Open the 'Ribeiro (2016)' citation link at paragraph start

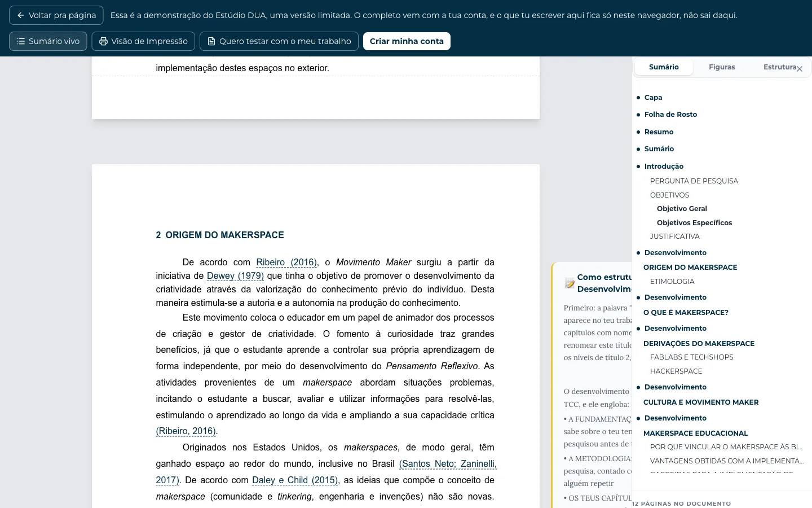pyautogui.click(x=286, y=262)
